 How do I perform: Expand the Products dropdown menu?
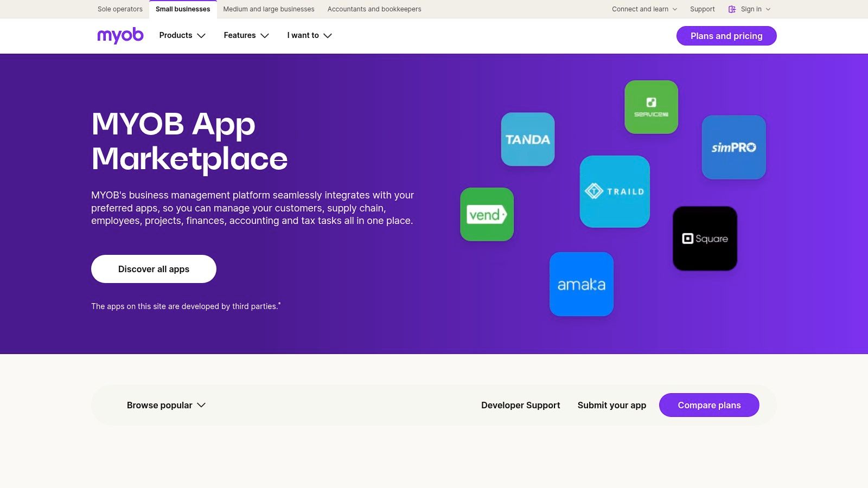point(182,35)
